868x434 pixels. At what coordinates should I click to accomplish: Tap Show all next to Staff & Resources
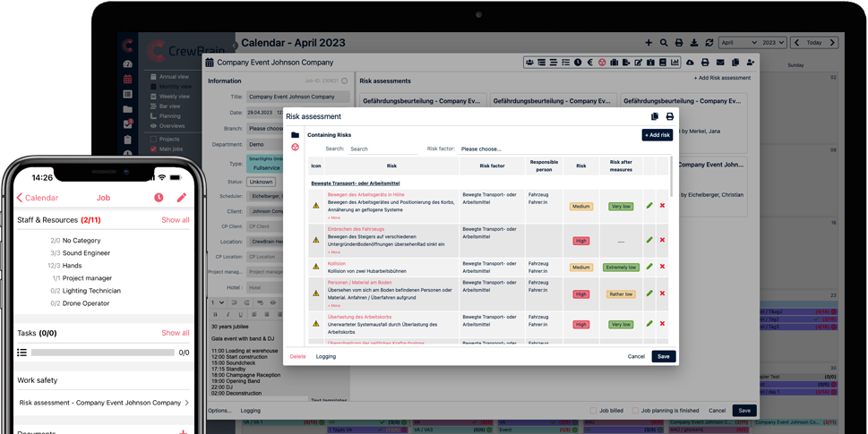[x=175, y=220]
